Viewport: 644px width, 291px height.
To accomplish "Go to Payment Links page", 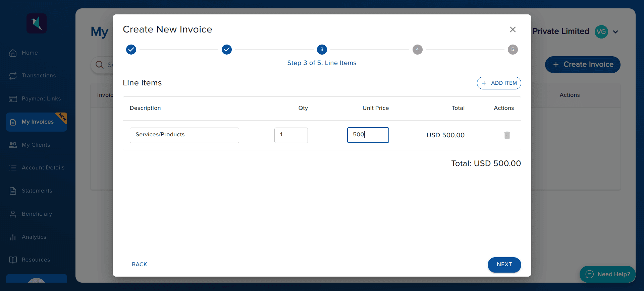I will (x=41, y=99).
